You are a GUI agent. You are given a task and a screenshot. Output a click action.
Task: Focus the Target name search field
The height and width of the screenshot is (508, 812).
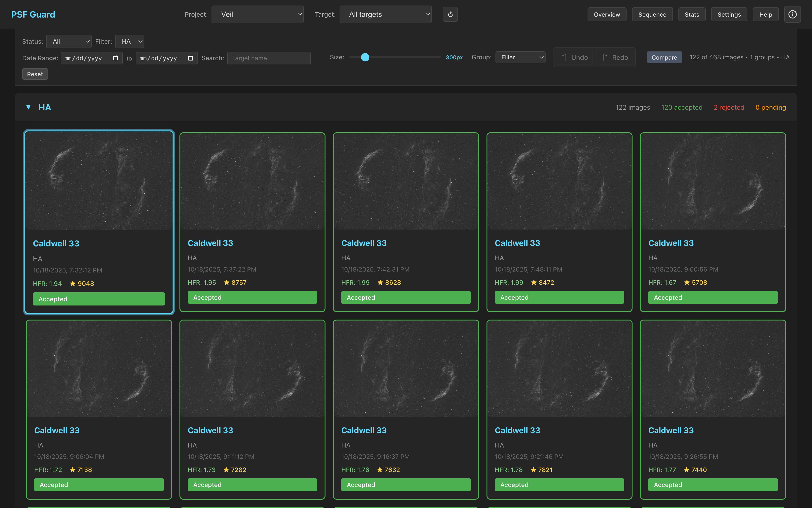pyautogui.click(x=269, y=58)
